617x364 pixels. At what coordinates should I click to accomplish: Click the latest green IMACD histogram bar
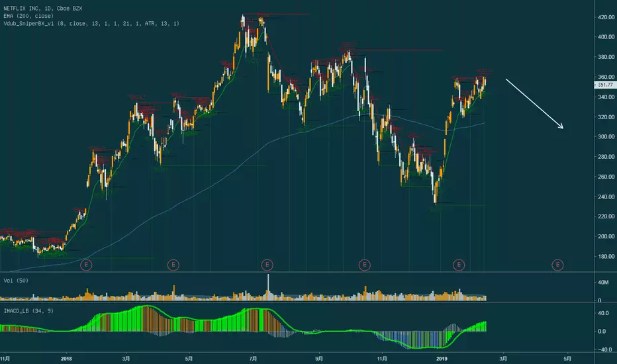(x=485, y=327)
